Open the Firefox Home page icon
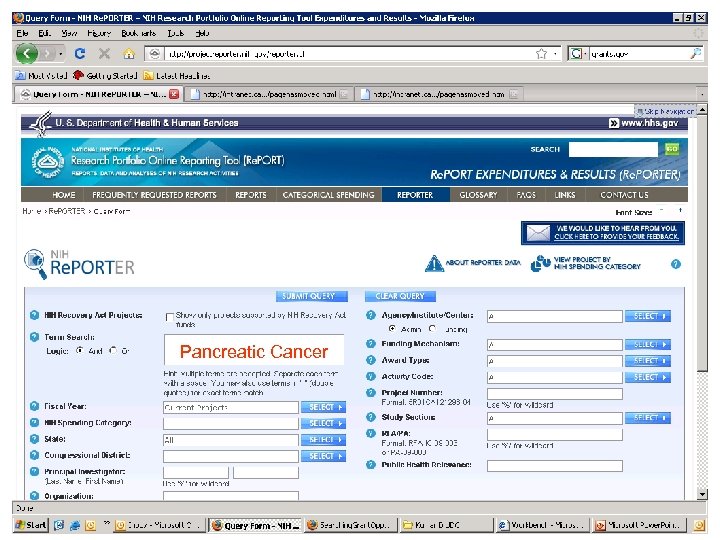This screenshot has width=720, height=540. (x=129, y=54)
